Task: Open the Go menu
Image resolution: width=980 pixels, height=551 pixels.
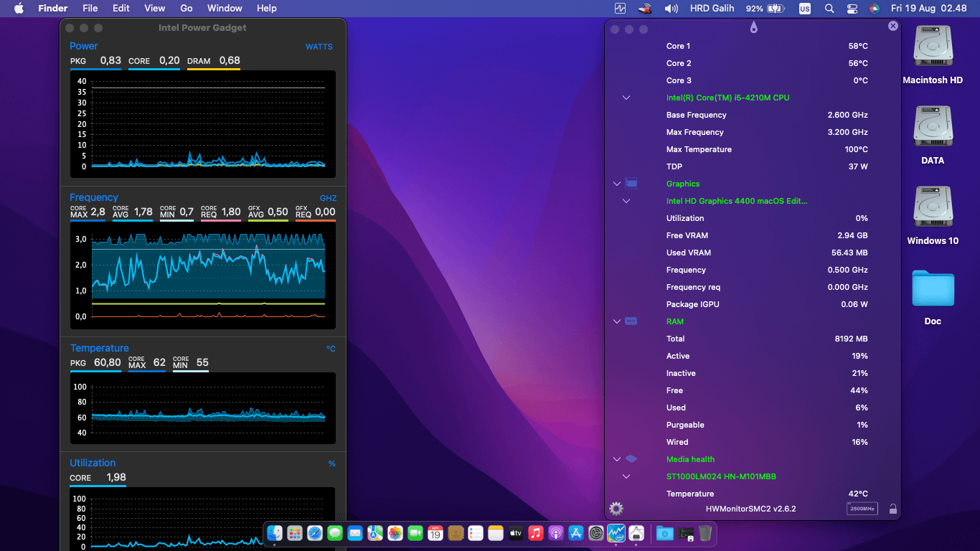Action: tap(187, 8)
